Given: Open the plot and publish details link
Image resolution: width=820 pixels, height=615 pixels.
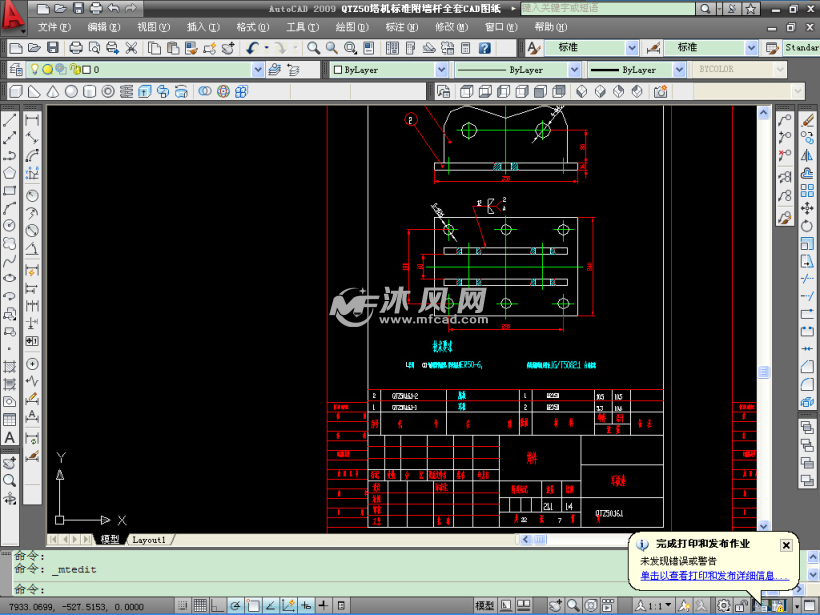Looking at the screenshot, I should pos(714,575).
